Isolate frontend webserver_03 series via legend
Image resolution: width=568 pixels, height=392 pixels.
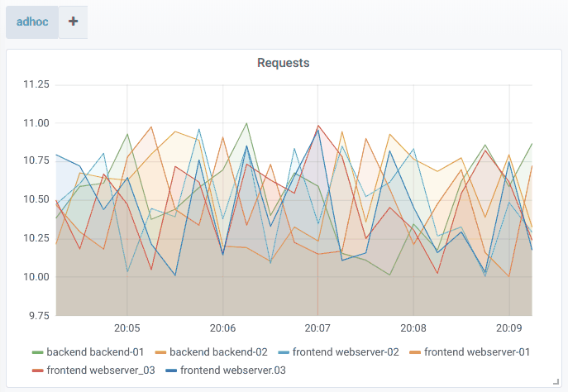pos(99,370)
